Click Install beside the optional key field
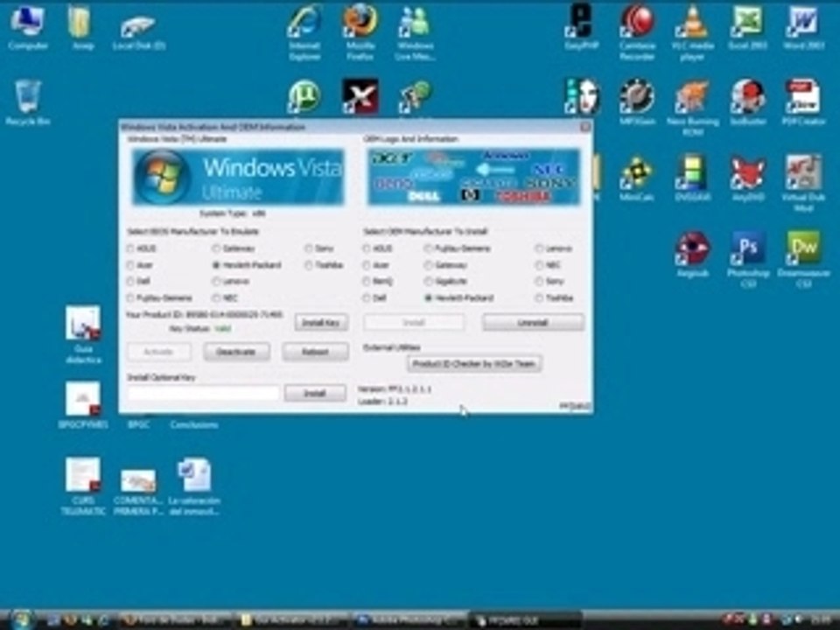The height and width of the screenshot is (630, 840). tap(315, 393)
